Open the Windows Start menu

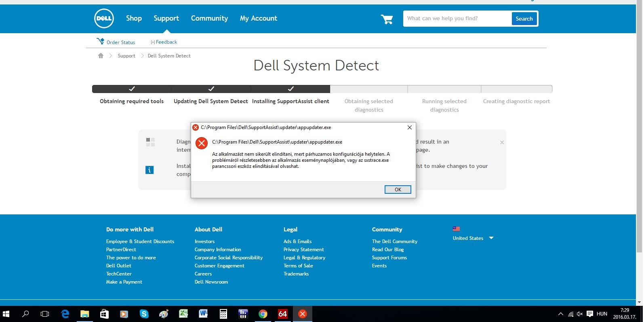[6, 314]
